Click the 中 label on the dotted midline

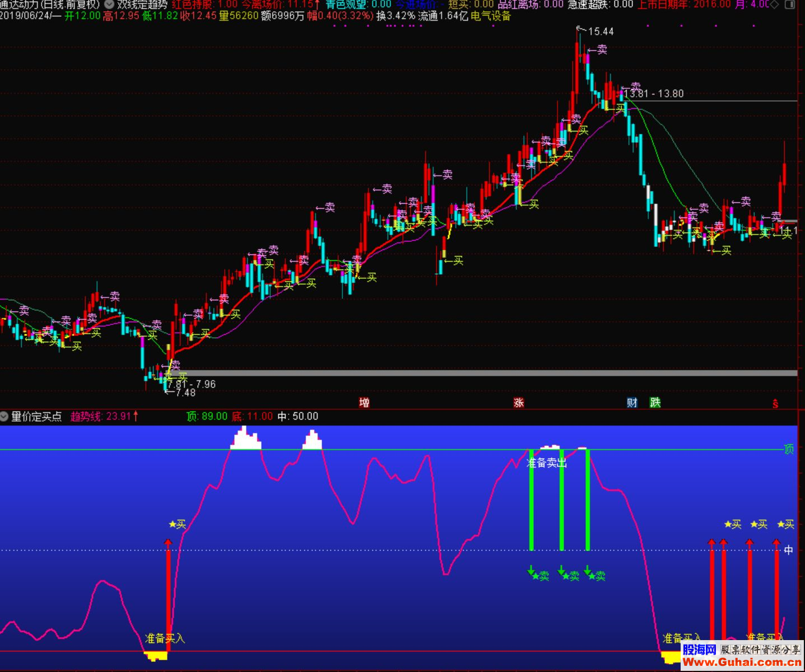789,550
